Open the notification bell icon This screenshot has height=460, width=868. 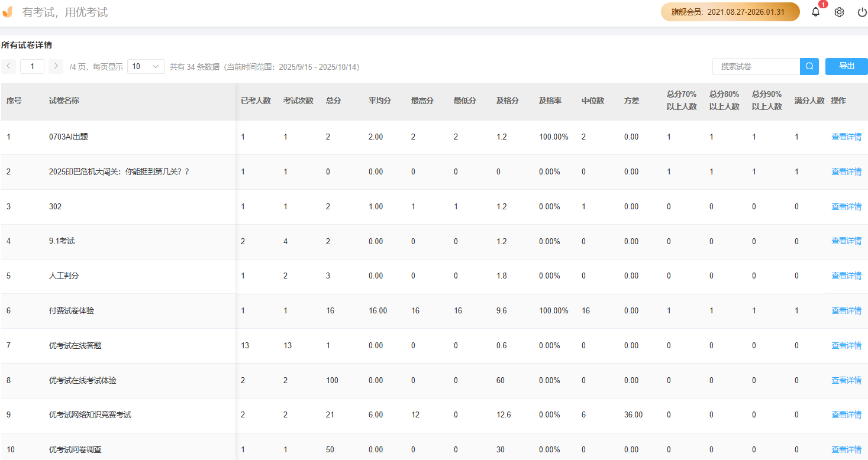815,12
